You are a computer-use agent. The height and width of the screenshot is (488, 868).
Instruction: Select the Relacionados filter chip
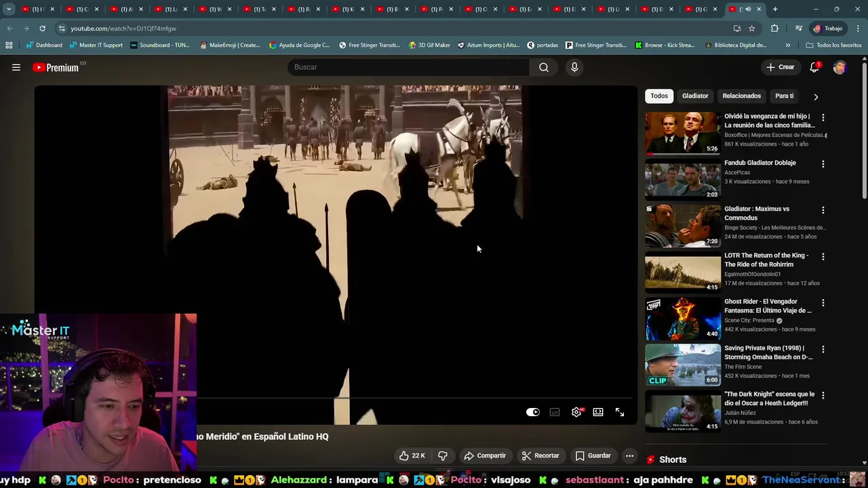point(741,96)
